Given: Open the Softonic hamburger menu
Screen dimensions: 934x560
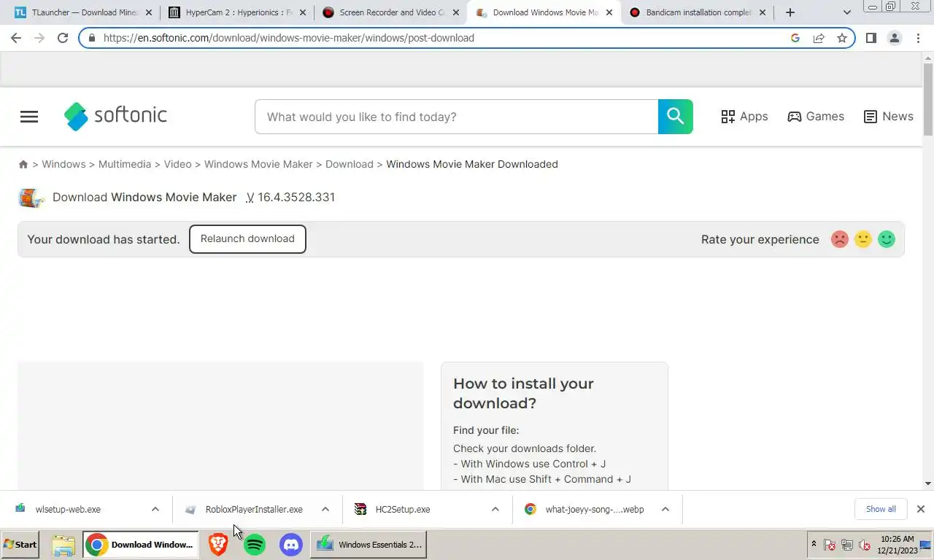Looking at the screenshot, I should click(29, 117).
